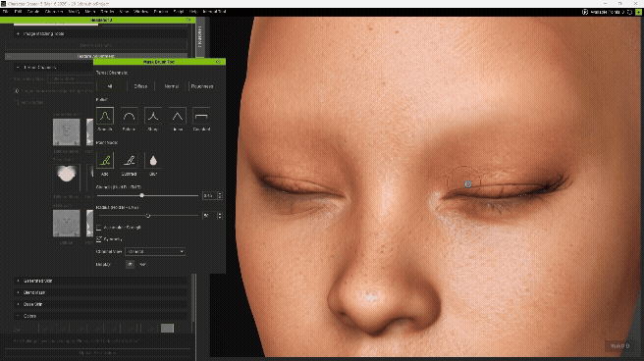Open the Internal Tool menu

pos(214,12)
